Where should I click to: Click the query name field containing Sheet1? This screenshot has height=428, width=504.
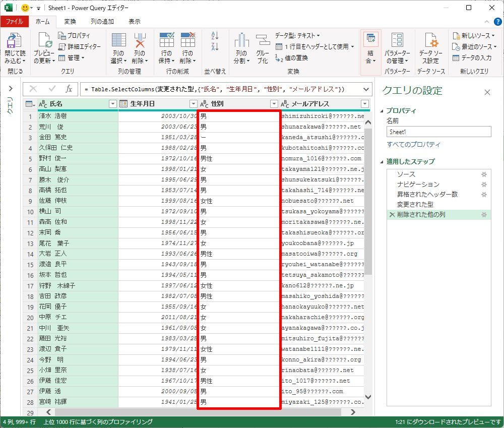[x=438, y=132]
